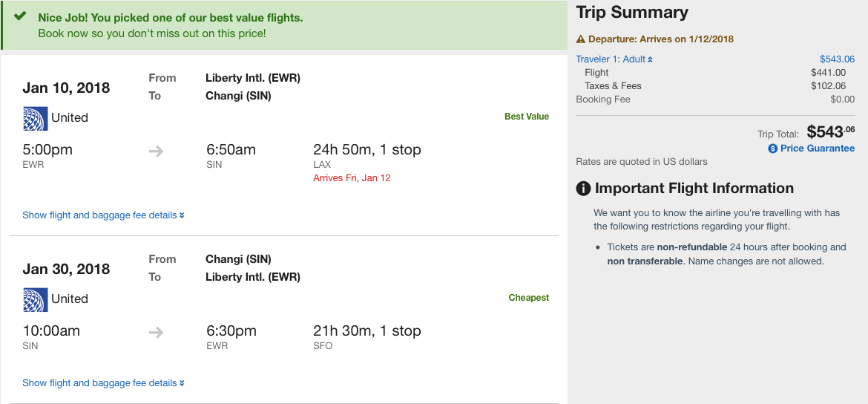Click the arrow icon on outbound flight
Image resolution: width=868 pixels, height=404 pixels.
click(156, 151)
